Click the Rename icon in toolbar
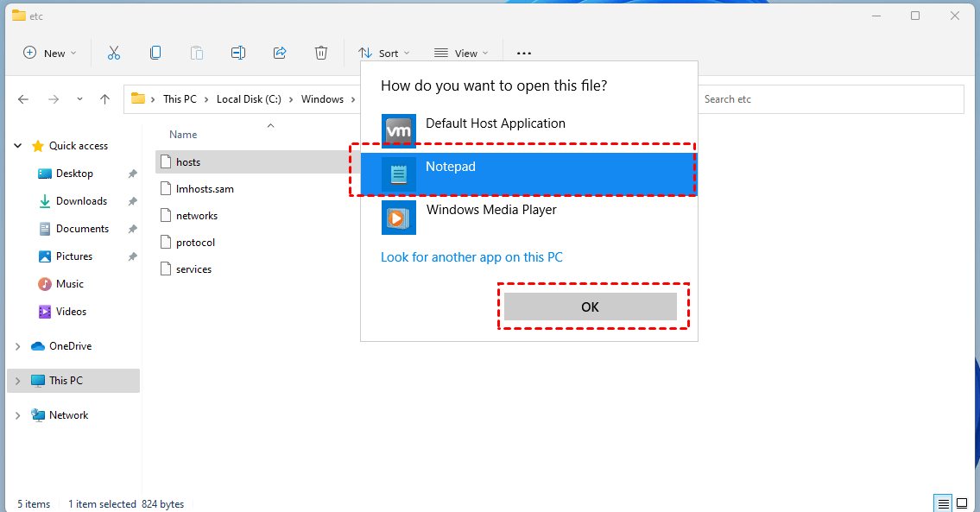Image resolution: width=980 pixels, height=512 pixels. click(x=238, y=53)
